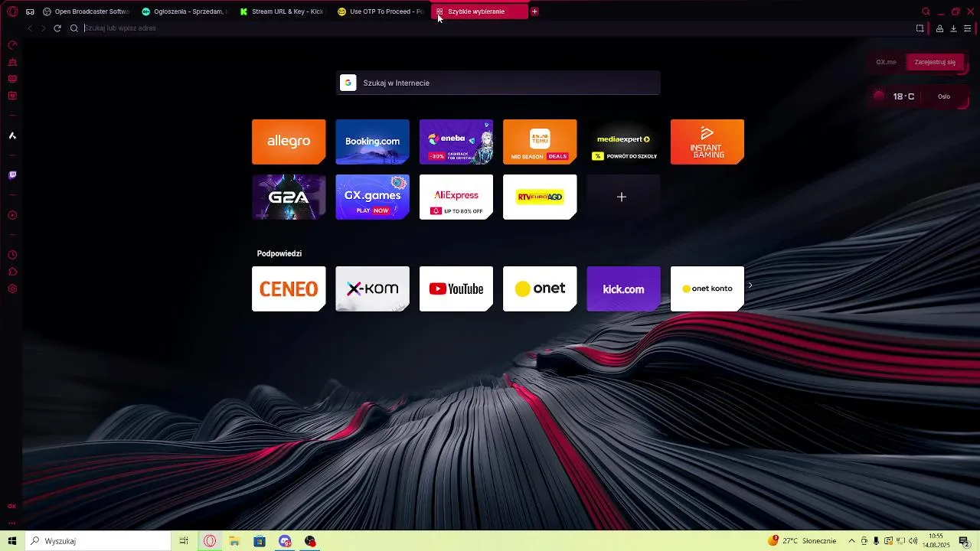Open the Instant Gaming tile
This screenshot has width=980, height=551.
(707, 142)
